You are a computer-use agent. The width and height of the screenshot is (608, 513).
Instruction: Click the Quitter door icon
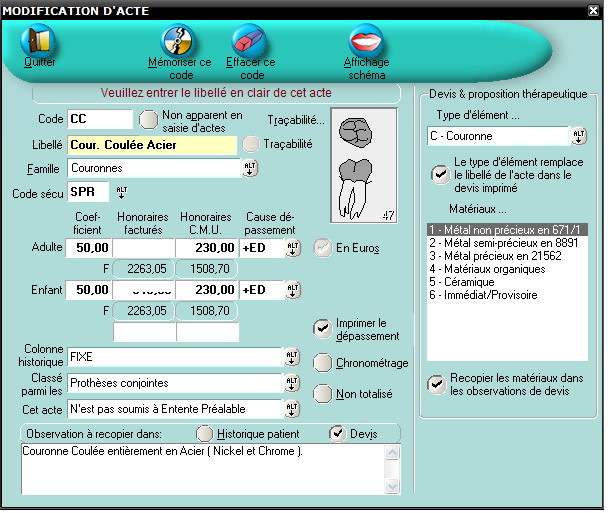[x=39, y=41]
